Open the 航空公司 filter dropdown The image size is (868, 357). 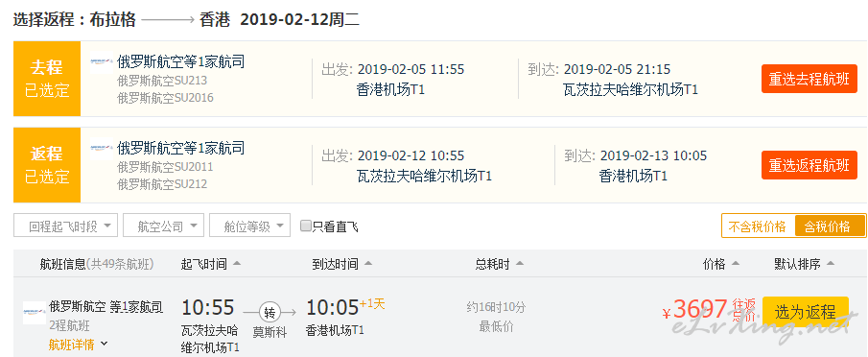(x=163, y=226)
